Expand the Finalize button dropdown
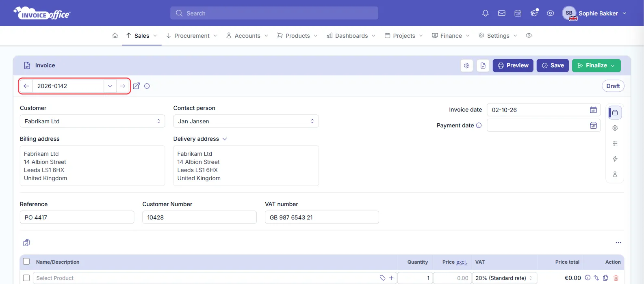Viewport: 644px width, 284px height. click(613, 66)
